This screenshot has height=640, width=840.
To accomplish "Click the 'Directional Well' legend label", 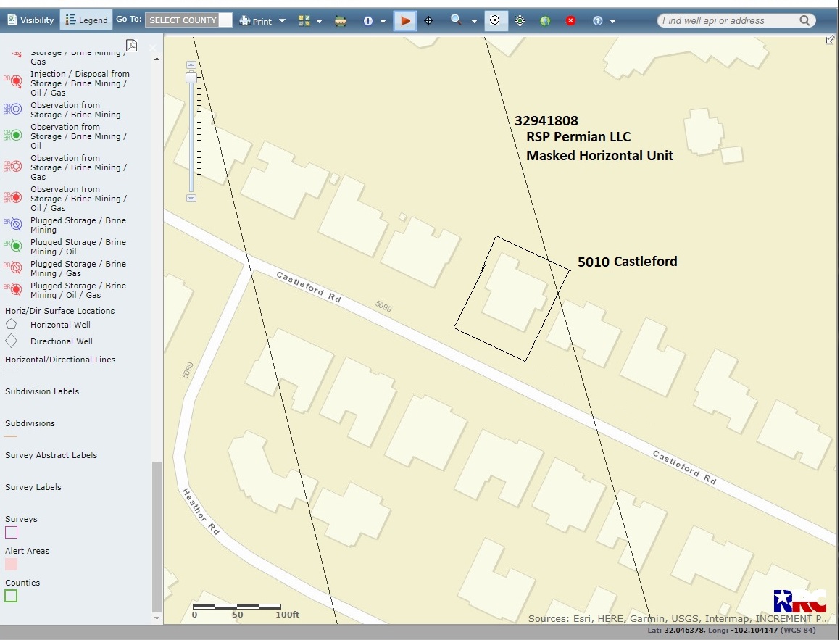I will (x=62, y=341).
